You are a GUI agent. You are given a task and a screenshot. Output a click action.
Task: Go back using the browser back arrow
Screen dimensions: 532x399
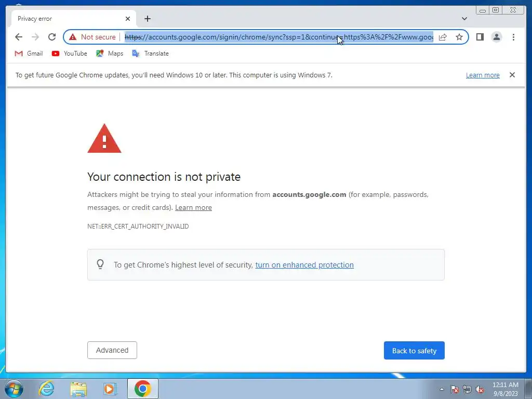[19, 37]
